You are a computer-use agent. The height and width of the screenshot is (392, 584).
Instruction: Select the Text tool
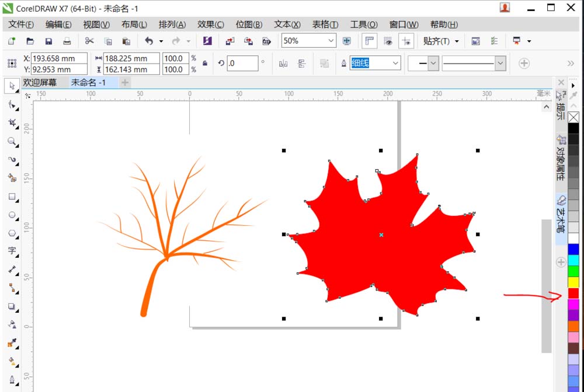tap(12, 251)
